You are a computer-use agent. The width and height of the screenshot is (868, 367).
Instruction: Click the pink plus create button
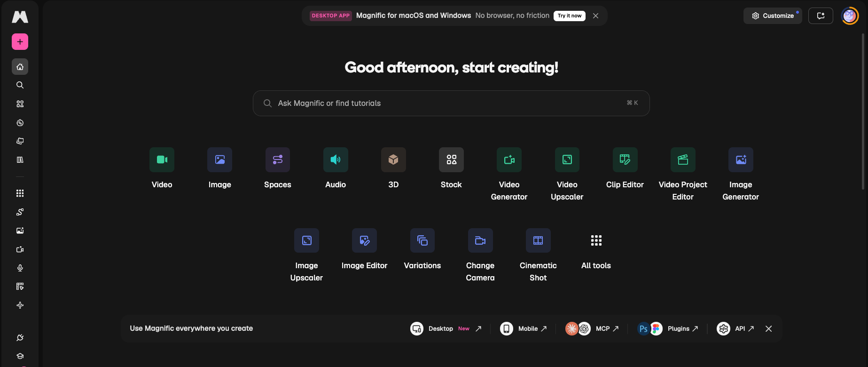pos(20,42)
